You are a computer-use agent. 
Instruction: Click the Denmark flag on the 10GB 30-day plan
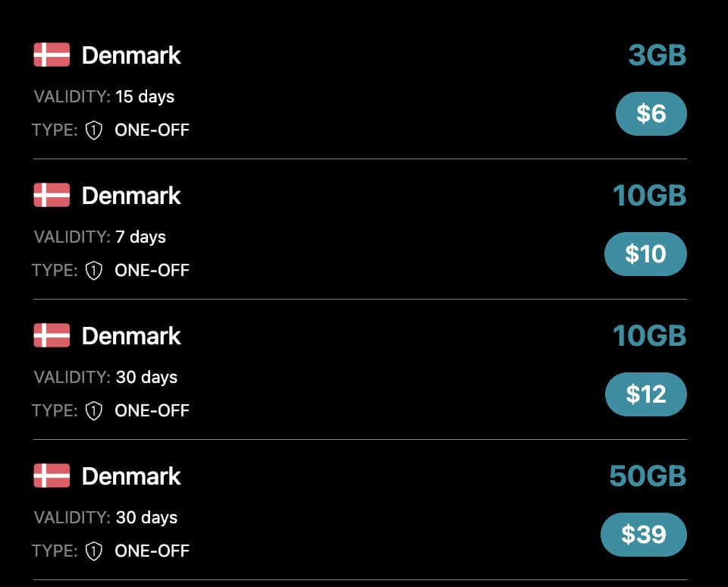[x=52, y=335]
